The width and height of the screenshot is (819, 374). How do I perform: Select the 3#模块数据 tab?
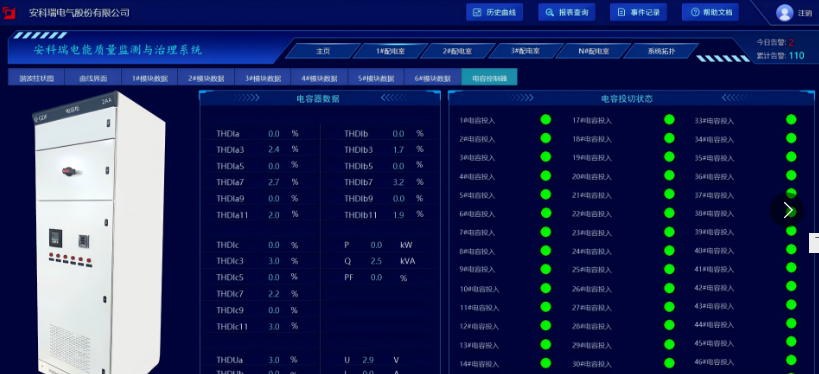coord(263,77)
